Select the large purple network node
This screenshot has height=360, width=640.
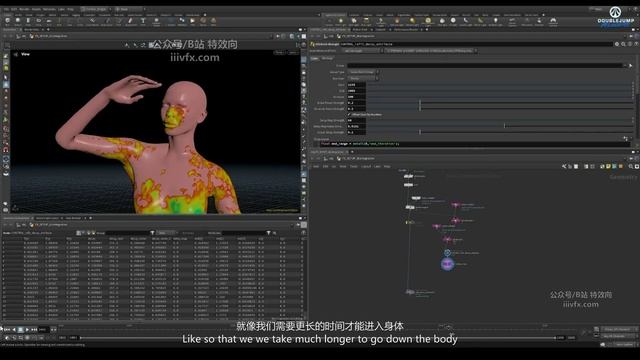pos(447,264)
